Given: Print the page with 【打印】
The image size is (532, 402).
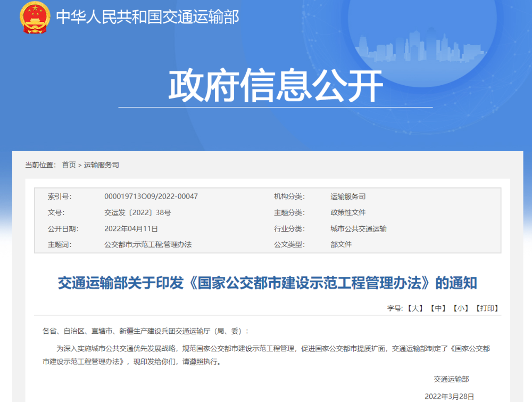Looking at the screenshot, I should pos(487,308).
